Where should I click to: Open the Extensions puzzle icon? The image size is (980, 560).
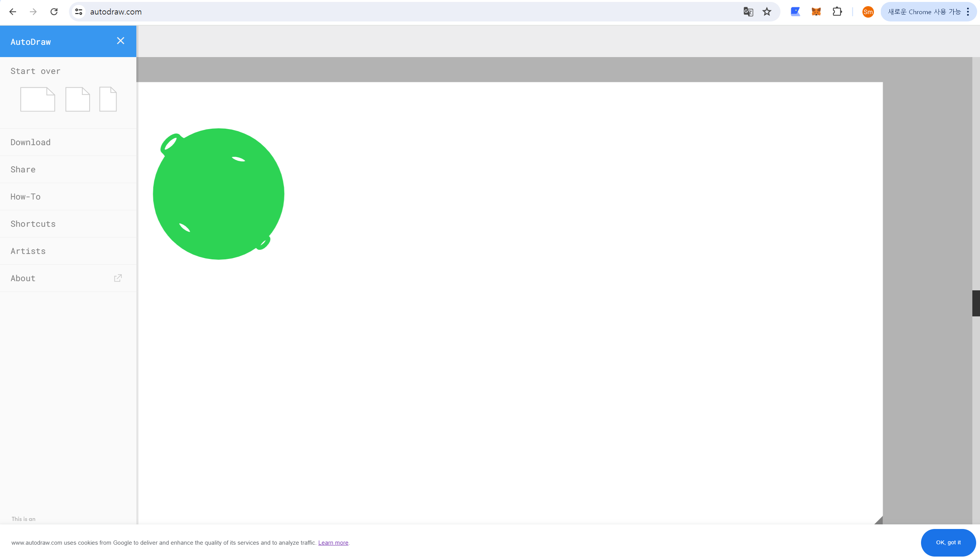(837, 12)
